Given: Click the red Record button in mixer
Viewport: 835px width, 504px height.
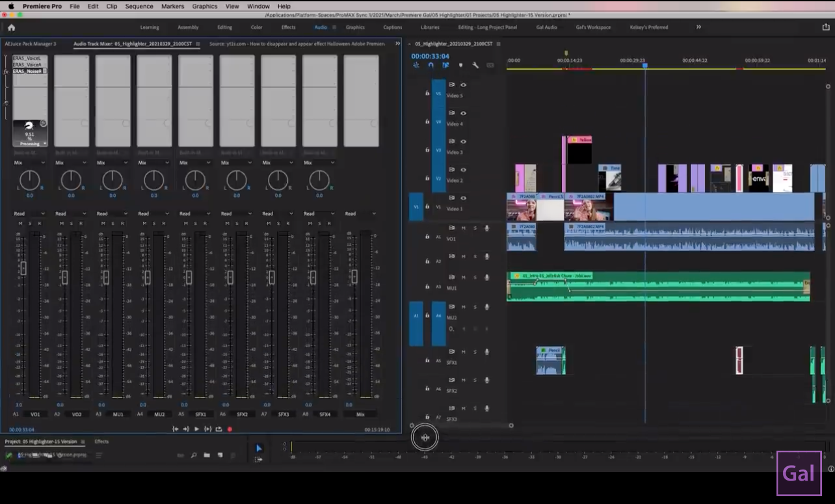Looking at the screenshot, I should pos(230,429).
